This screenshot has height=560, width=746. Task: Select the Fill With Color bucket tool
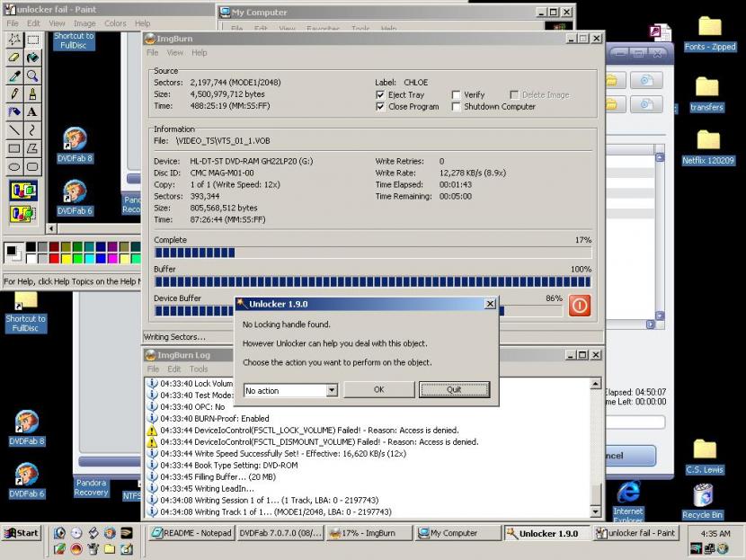click(32, 58)
